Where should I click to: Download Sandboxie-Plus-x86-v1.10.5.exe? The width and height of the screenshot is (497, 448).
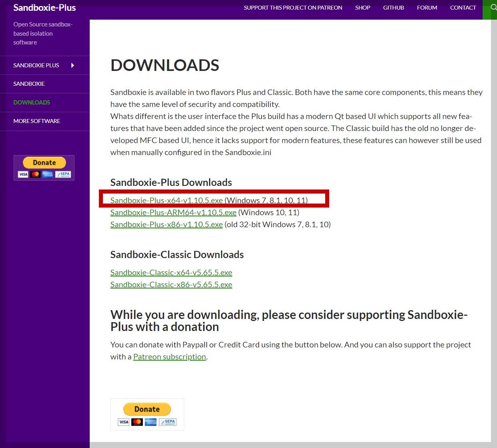167,224
